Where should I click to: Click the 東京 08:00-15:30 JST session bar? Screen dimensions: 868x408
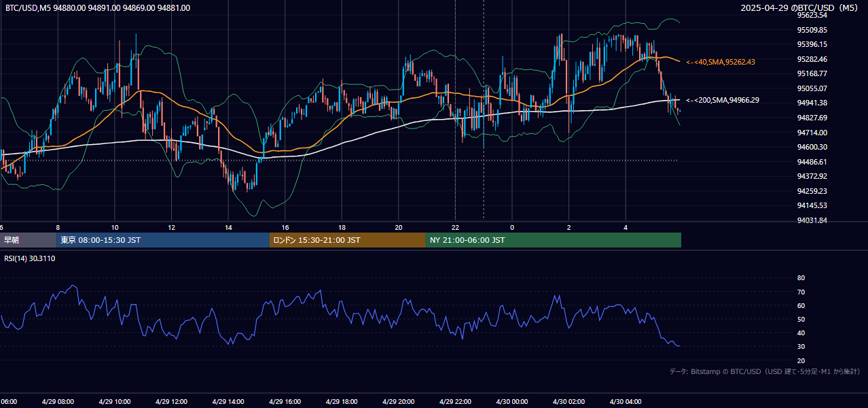coord(163,240)
